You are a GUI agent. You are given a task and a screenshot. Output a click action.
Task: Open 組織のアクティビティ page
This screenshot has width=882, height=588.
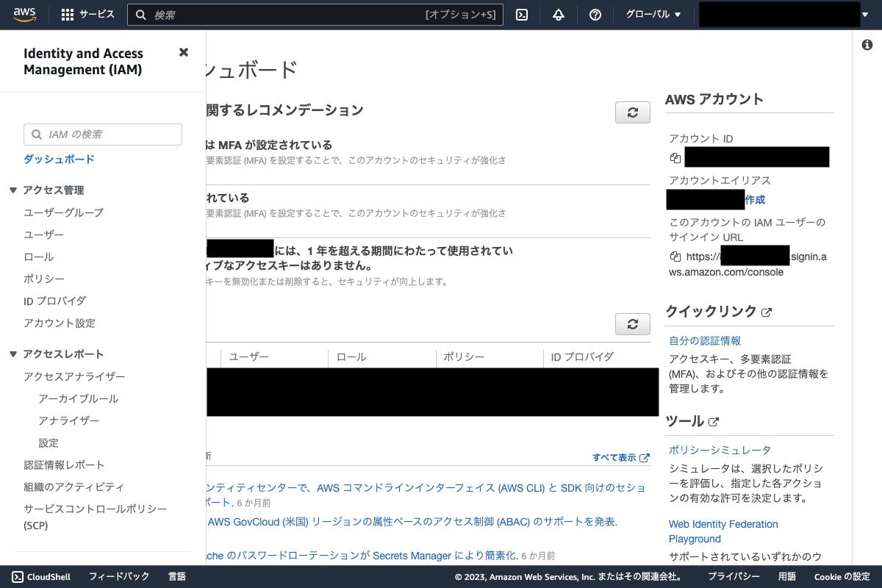[73, 487]
